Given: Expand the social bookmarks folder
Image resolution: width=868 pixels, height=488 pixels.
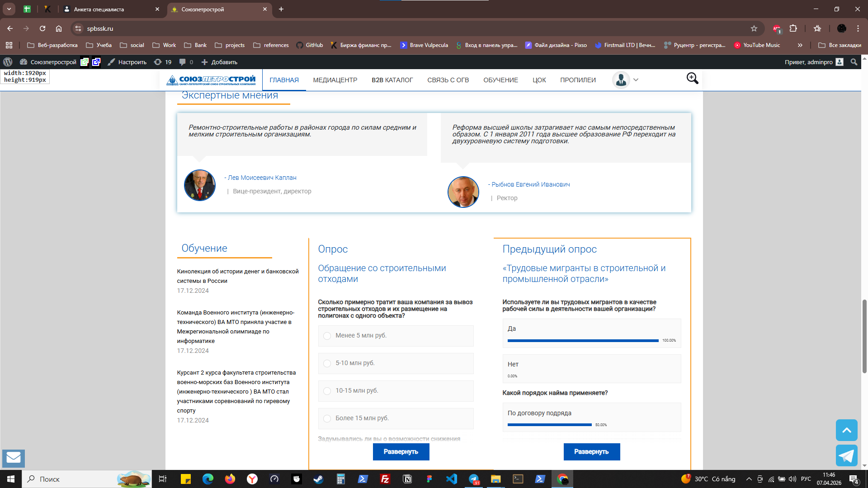Looking at the screenshot, I should (x=132, y=45).
